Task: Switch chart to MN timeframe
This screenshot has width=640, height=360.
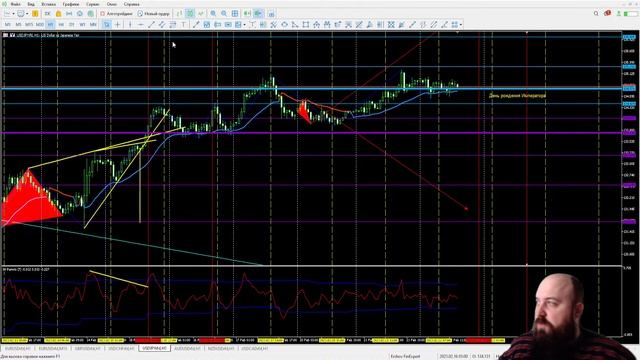Action: (x=93, y=25)
